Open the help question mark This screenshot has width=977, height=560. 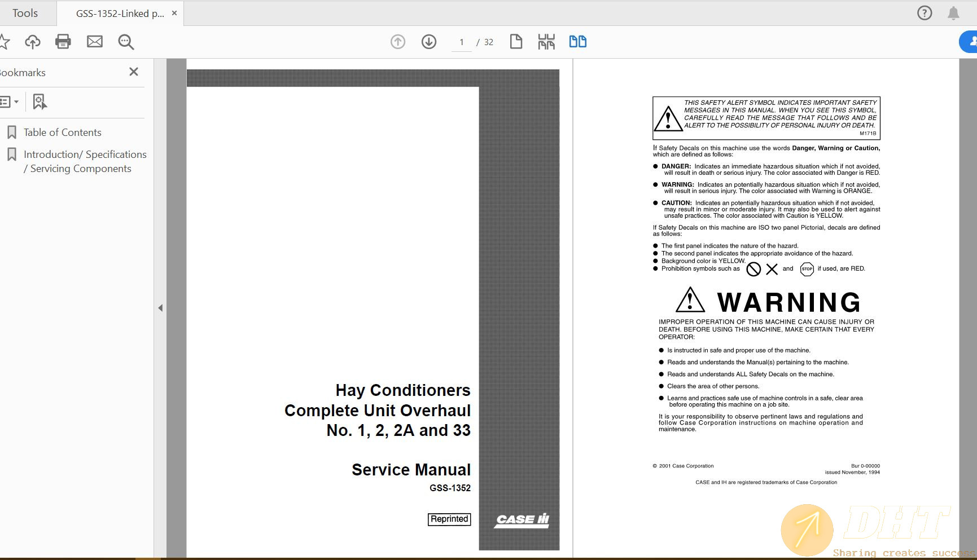pos(925,13)
